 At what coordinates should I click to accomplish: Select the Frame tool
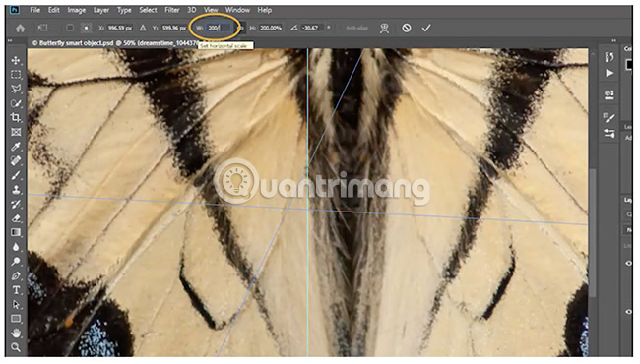tap(16, 132)
